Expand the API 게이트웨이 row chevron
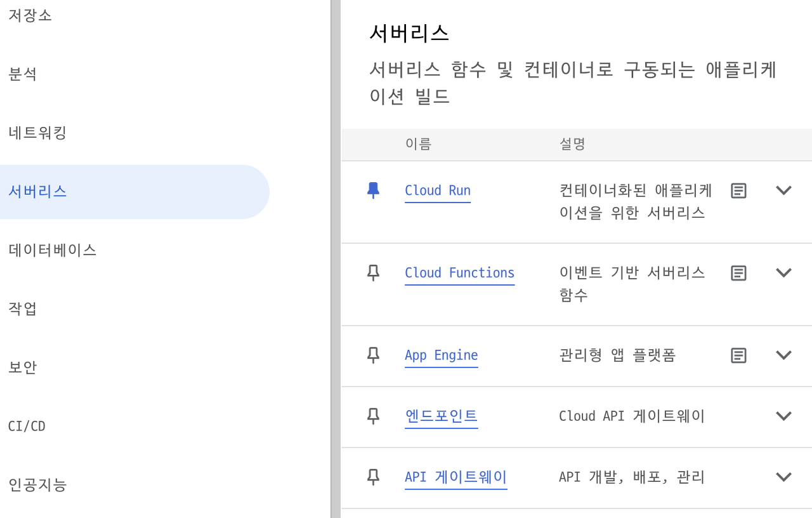The width and height of the screenshot is (812, 518). point(784,477)
